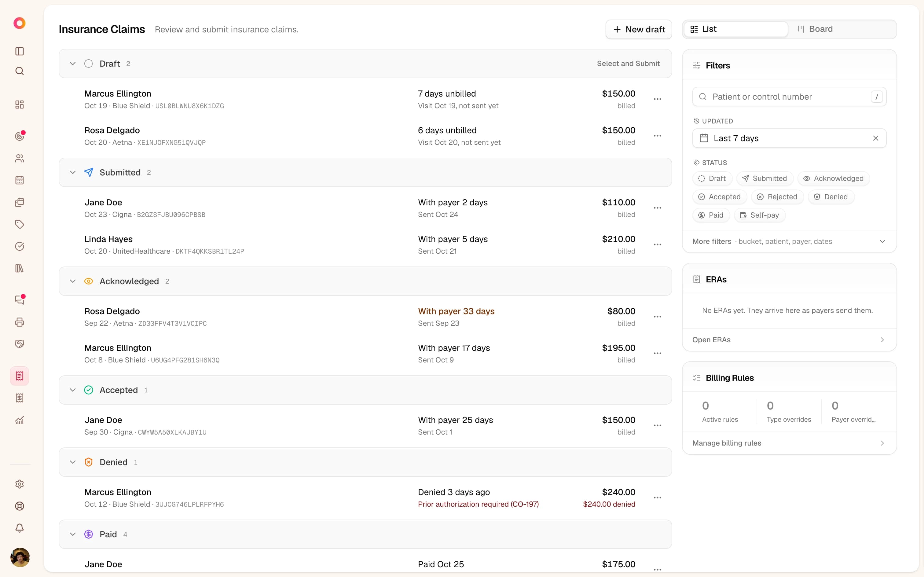Open the patients people icon

point(20,158)
